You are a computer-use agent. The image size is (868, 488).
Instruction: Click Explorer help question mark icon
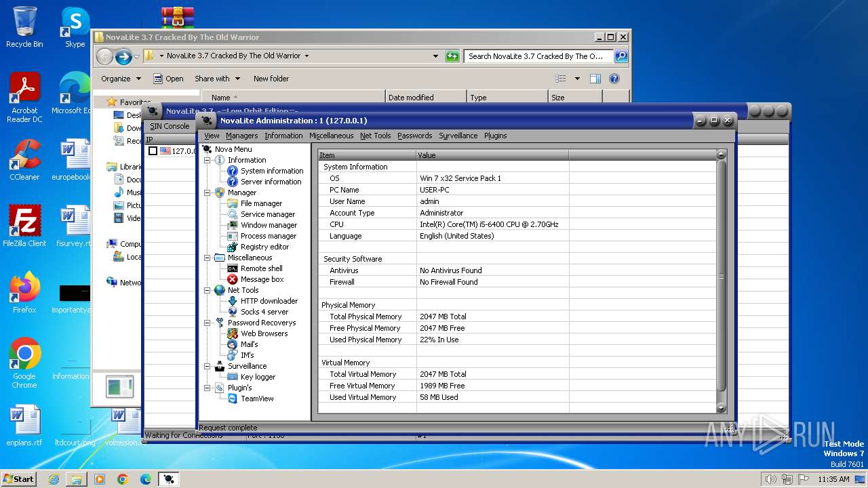[x=614, y=79]
